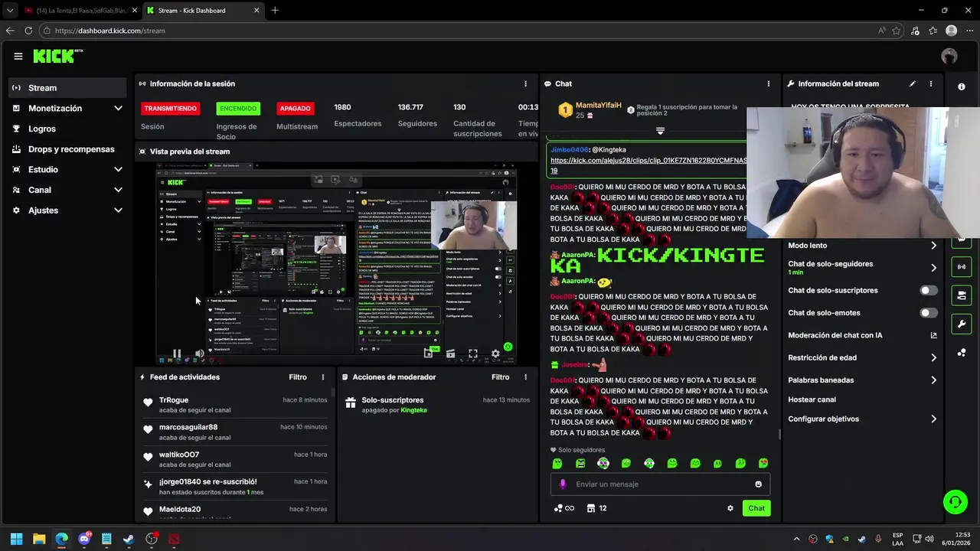Open the broadcast signal icon in right rail
Viewport: 980px width, 551px height.
962,266
